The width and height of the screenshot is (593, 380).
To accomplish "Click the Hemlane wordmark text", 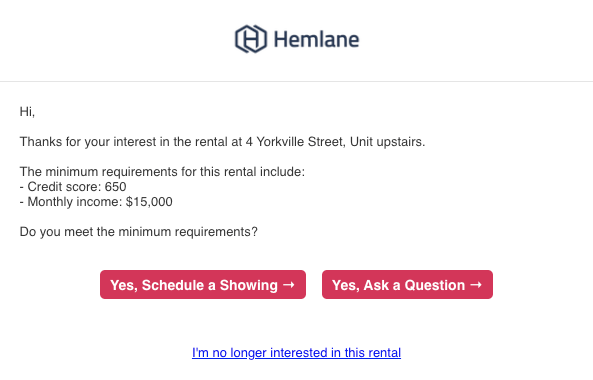I will pyautogui.click(x=316, y=40).
